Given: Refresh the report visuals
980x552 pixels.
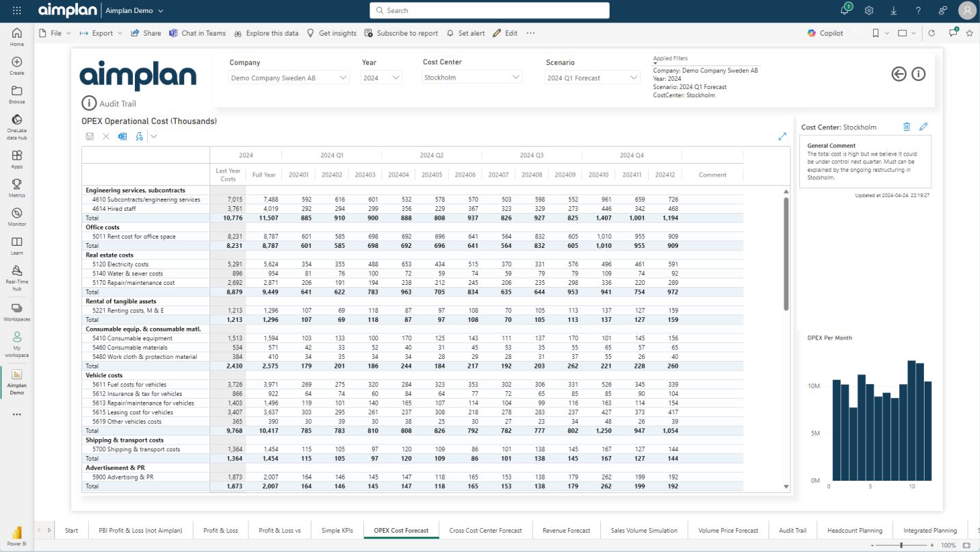Looking at the screenshot, I should (931, 33).
